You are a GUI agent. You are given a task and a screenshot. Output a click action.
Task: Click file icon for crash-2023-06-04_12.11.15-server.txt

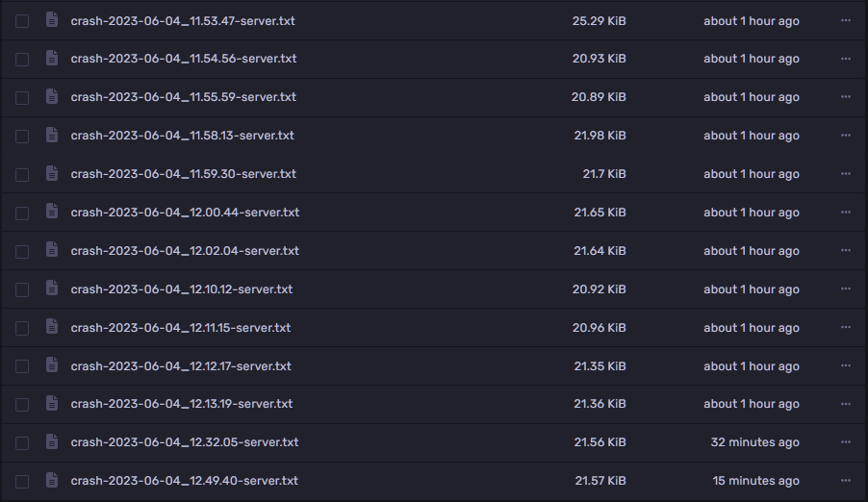coord(52,328)
